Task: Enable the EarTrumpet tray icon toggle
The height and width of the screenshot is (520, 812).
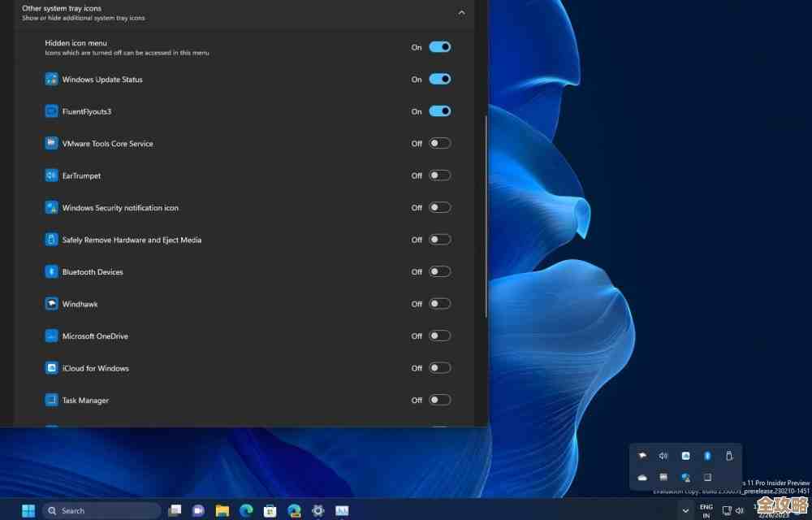Action: (x=439, y=175)
